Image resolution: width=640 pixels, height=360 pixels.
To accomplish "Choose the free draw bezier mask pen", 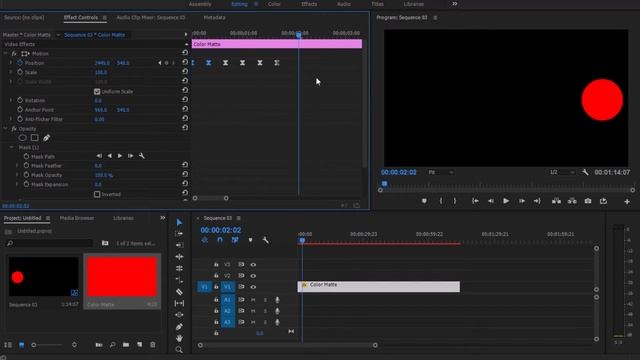I will pyautogui.click(x=47, y=138).
